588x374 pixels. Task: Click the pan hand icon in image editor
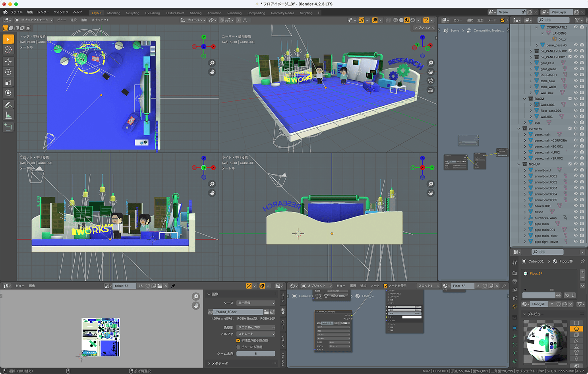tap(196, 306)
